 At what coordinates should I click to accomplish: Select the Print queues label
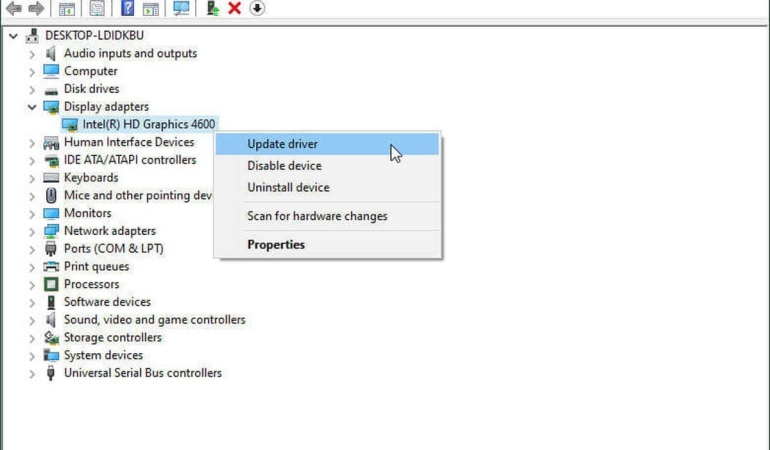pos(97,267)
